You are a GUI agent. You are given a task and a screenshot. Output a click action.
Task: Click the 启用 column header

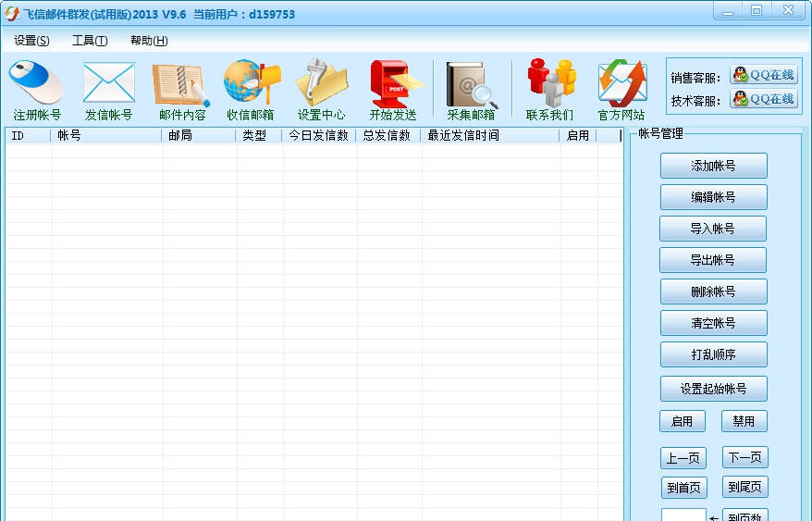578,136
